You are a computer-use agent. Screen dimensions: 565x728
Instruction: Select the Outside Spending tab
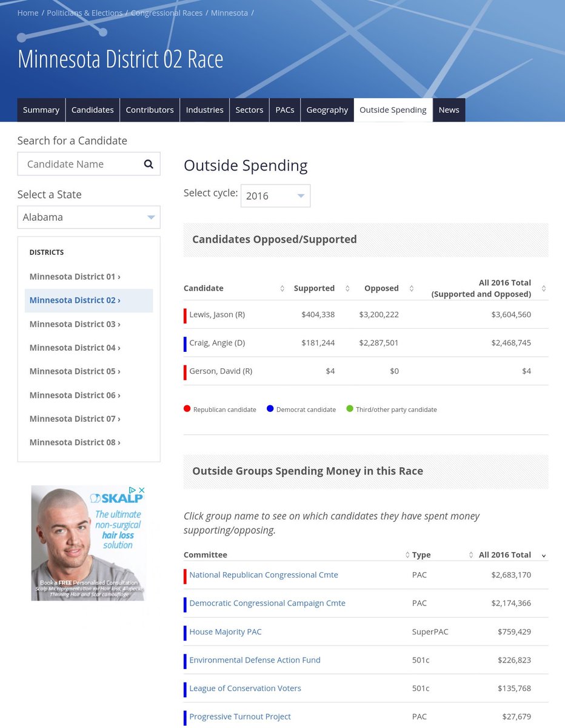(x=393, y=110)
